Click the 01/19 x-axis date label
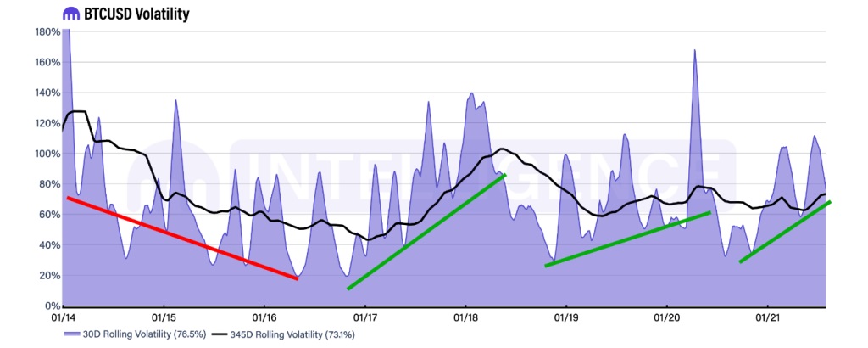The height and width of the screenshot is (348, 868). click(565, 318)
